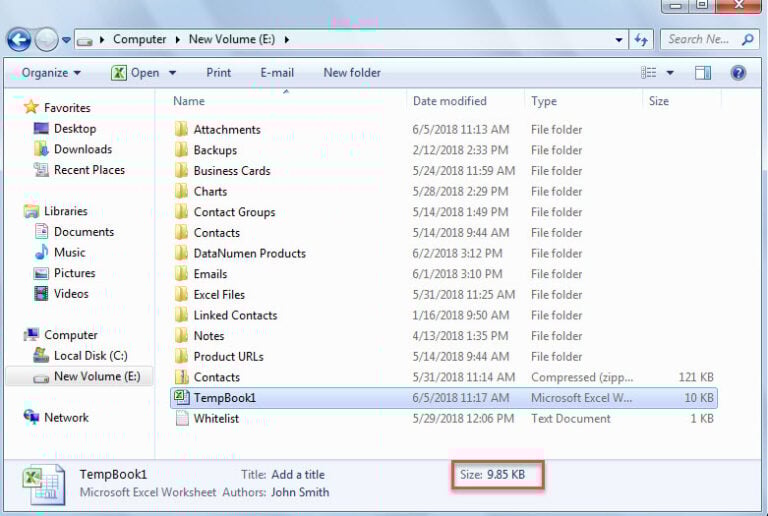Select the Notes folder icon
The width and height of the screenshot is (768, 516).
pyautogui.click(x=181, y=336)
